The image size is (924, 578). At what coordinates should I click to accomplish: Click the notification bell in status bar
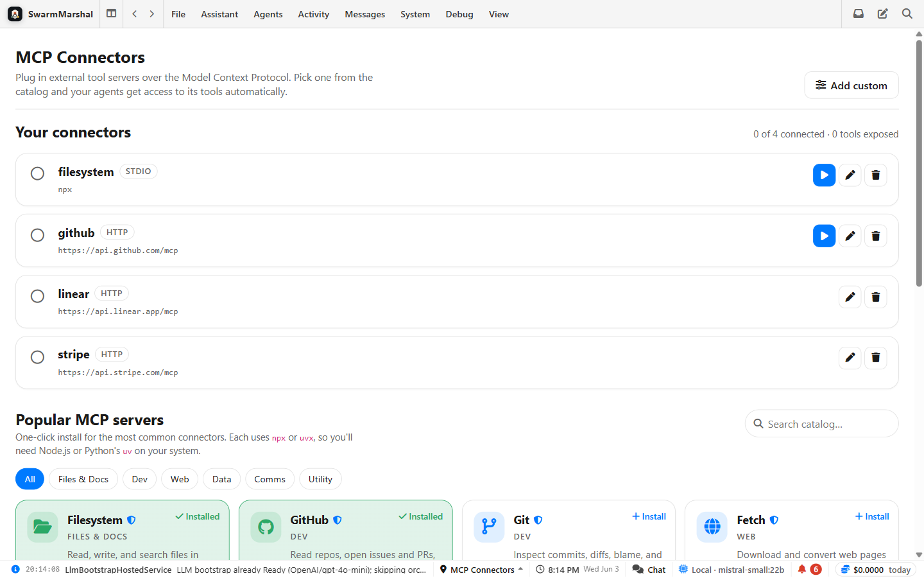tap(802, 569)
